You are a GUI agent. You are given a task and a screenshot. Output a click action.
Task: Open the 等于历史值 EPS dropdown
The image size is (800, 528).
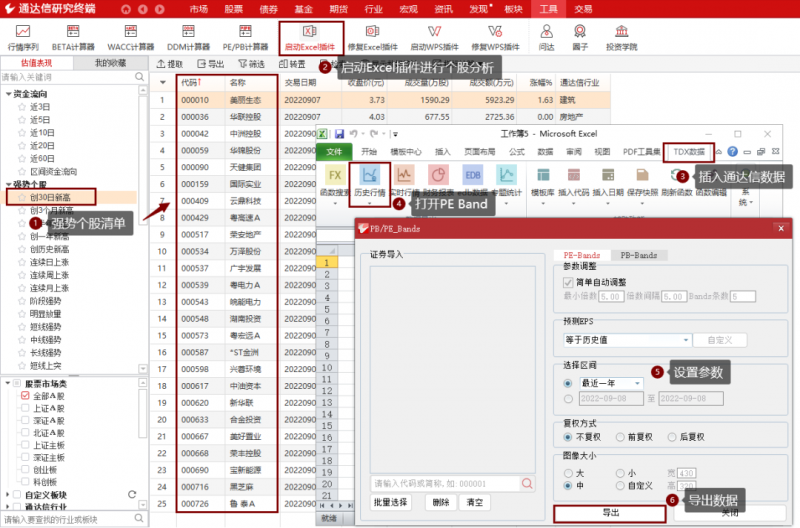coord(628,340)
